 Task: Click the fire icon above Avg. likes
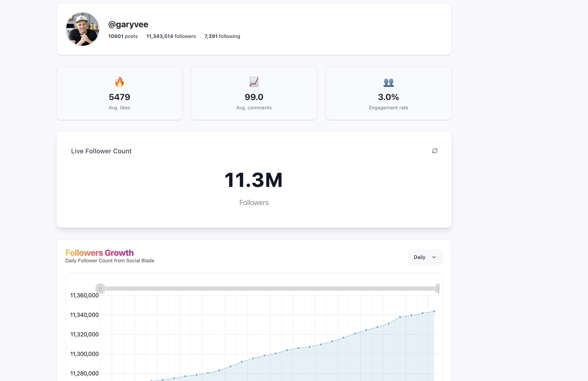click(120, 82)
